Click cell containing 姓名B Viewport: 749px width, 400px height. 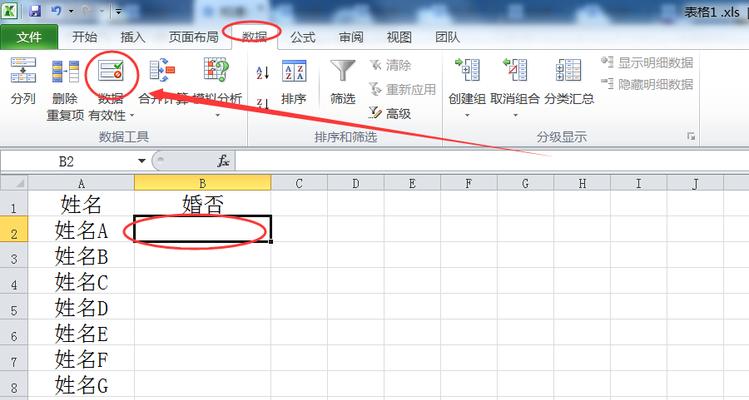81,256
